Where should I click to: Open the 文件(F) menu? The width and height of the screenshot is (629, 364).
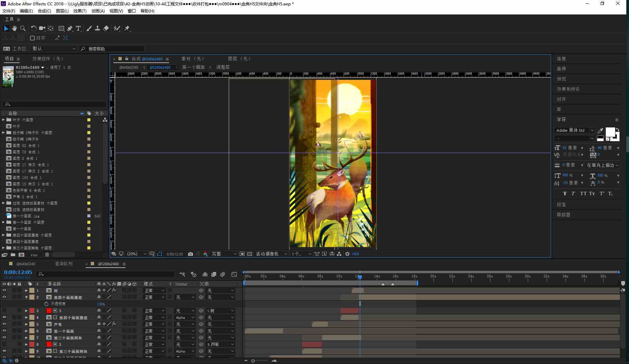[x=9, y=11]
